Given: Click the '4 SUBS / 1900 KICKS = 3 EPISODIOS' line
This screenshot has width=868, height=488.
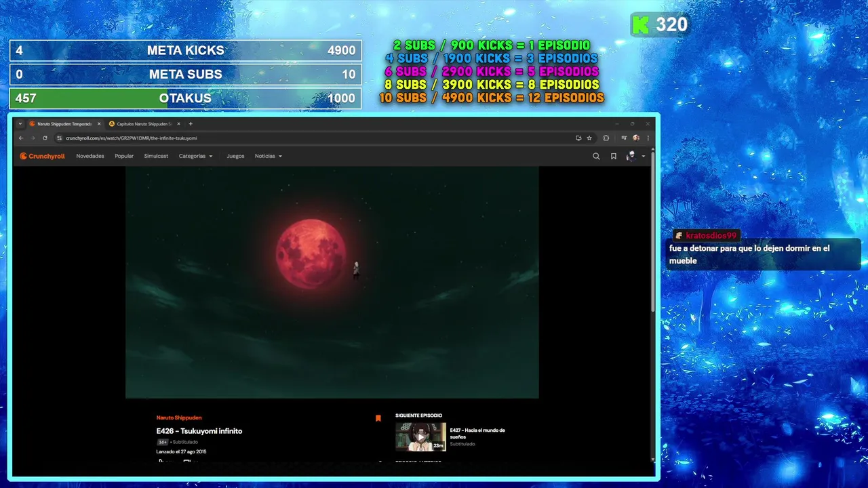Looking at the screenshot, I should (492, 58).
